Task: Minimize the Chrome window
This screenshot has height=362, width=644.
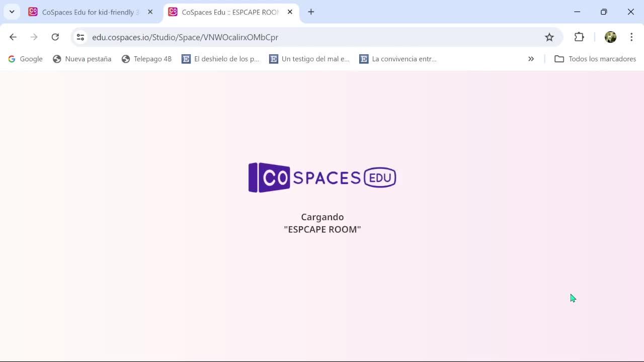Action: [577, 12]
